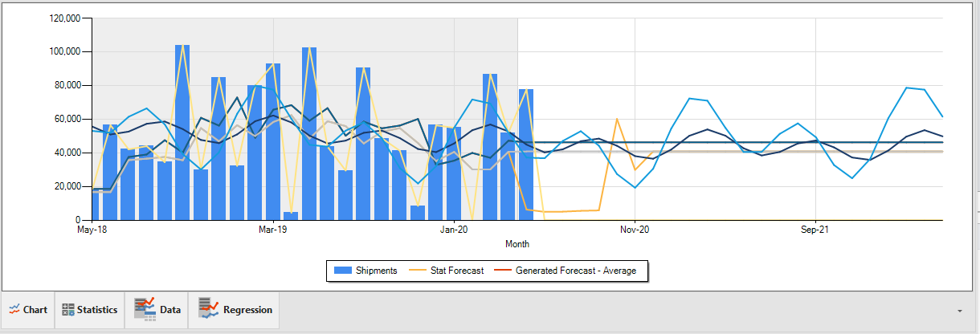Click the 100,000 y-axis value
The image size is (980, 334).
(66, 51)
